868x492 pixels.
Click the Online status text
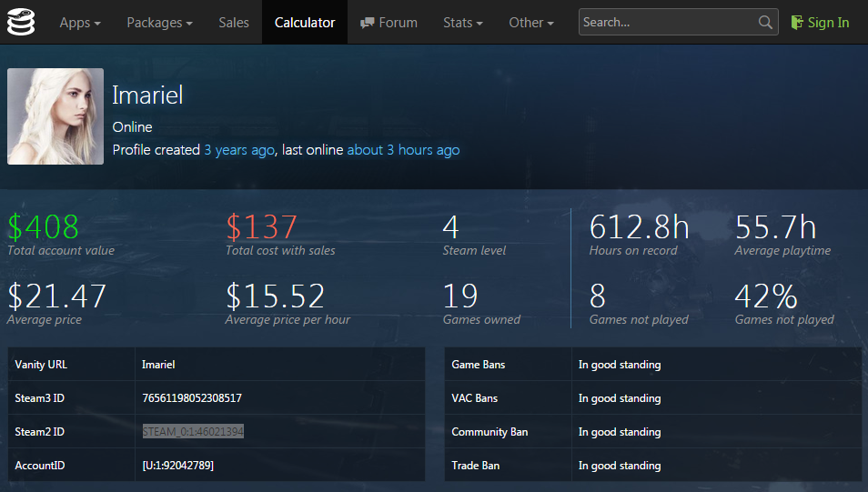point(132,126)
